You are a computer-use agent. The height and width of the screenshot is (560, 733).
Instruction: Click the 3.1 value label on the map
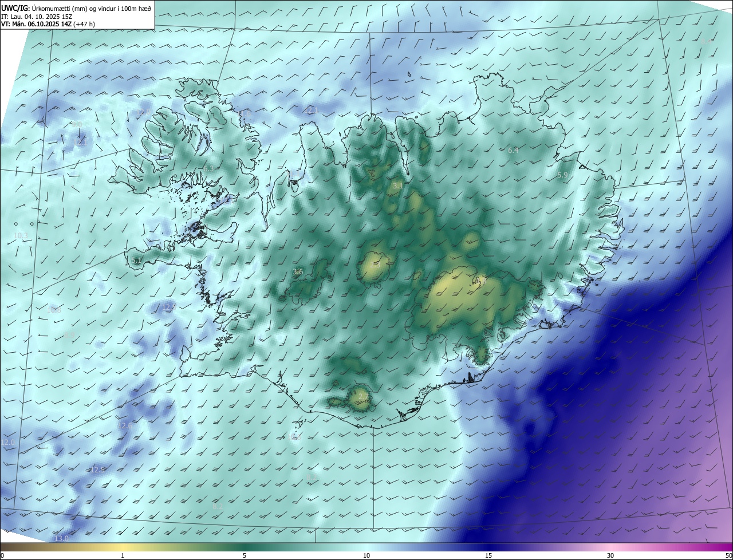[x=398, y=186]
